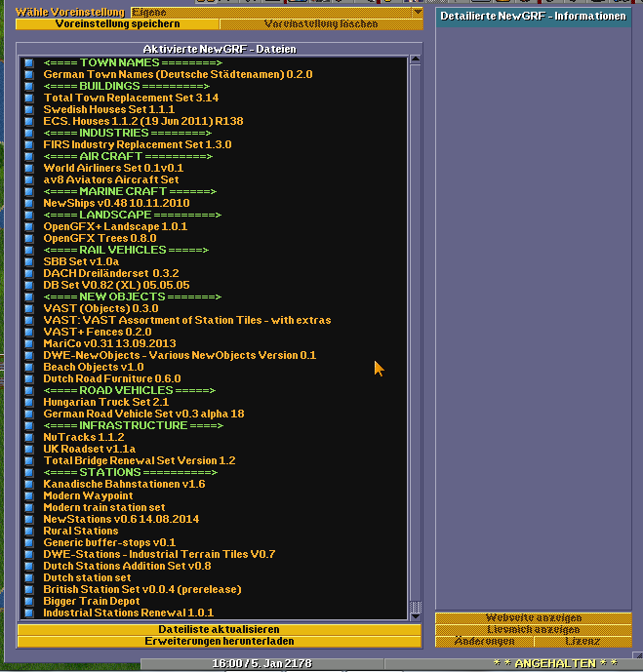Screen dimensions: 643x672
Task: Click the icon next to OpenGFX Trees 0.8.0
Action: pyautogui.click(x=29, y=238)
